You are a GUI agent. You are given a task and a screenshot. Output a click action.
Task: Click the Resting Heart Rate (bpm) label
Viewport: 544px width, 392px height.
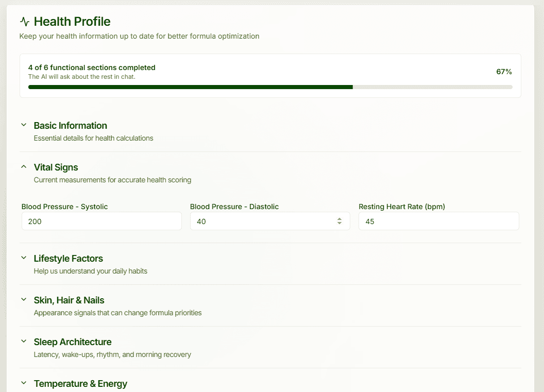pos(402,207)
